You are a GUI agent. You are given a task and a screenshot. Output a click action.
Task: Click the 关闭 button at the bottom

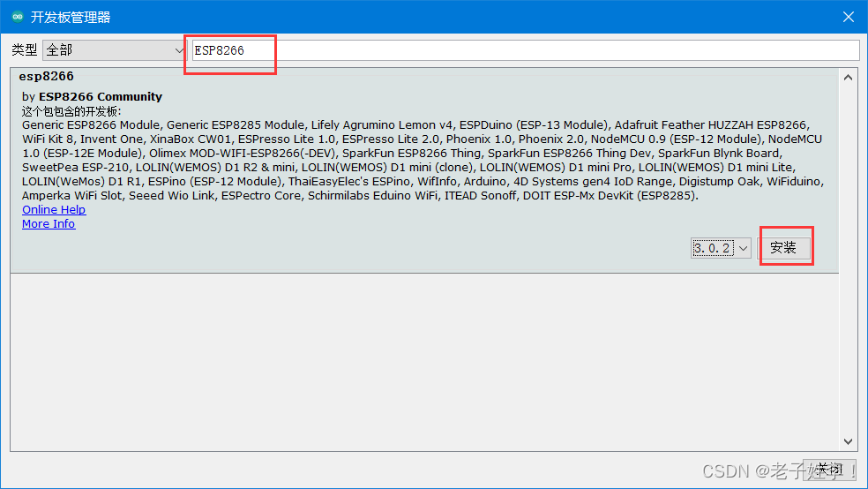828,470
